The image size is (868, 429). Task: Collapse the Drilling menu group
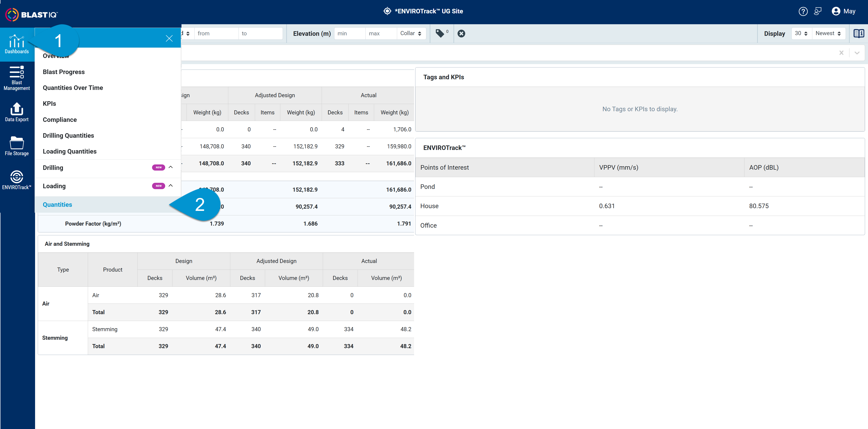click(x=171, y=167)
